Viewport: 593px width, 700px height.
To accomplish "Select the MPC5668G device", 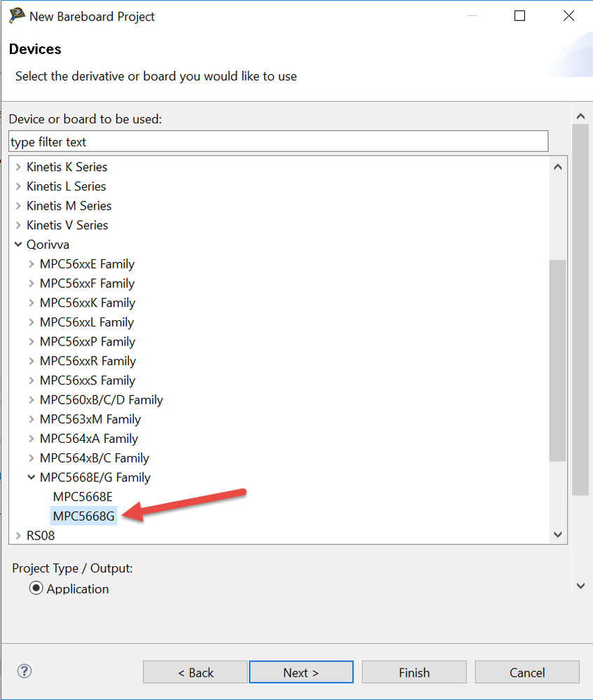I will tap(83, 516).
